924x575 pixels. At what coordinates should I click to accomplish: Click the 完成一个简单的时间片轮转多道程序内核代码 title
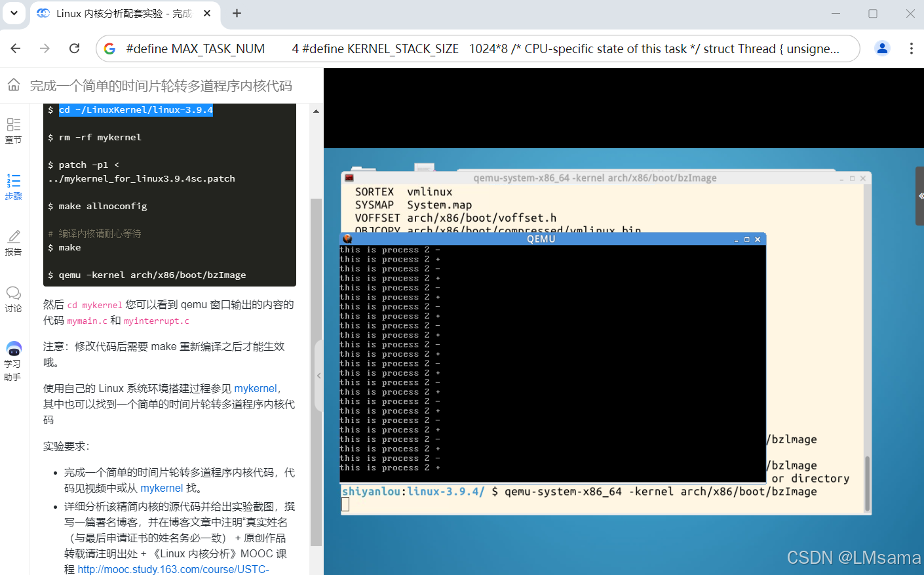pyautogui.click(x=161, y=86)
